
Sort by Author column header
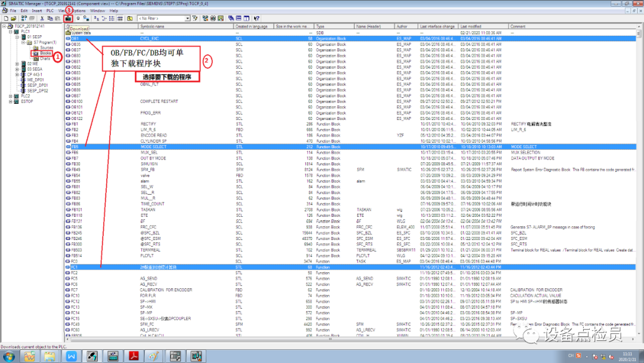click(406, 26)
